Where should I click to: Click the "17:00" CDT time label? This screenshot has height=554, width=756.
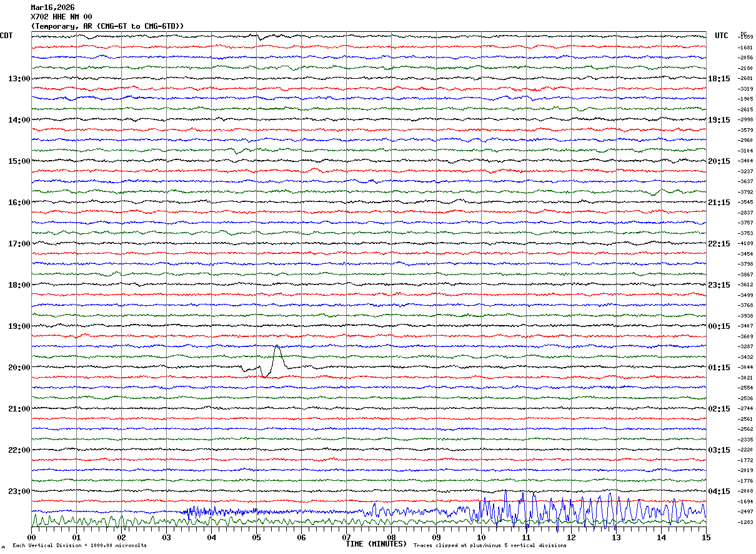click(19, 244)
